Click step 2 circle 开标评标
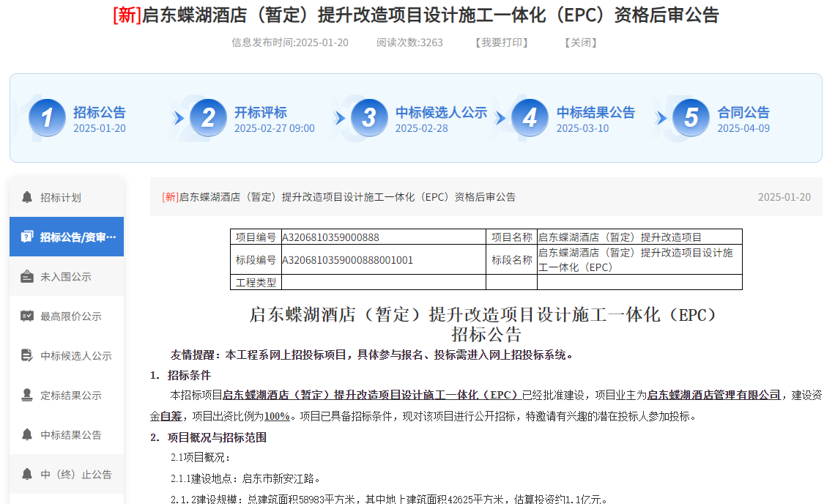The image size is (835, 504). click(208, 117)
